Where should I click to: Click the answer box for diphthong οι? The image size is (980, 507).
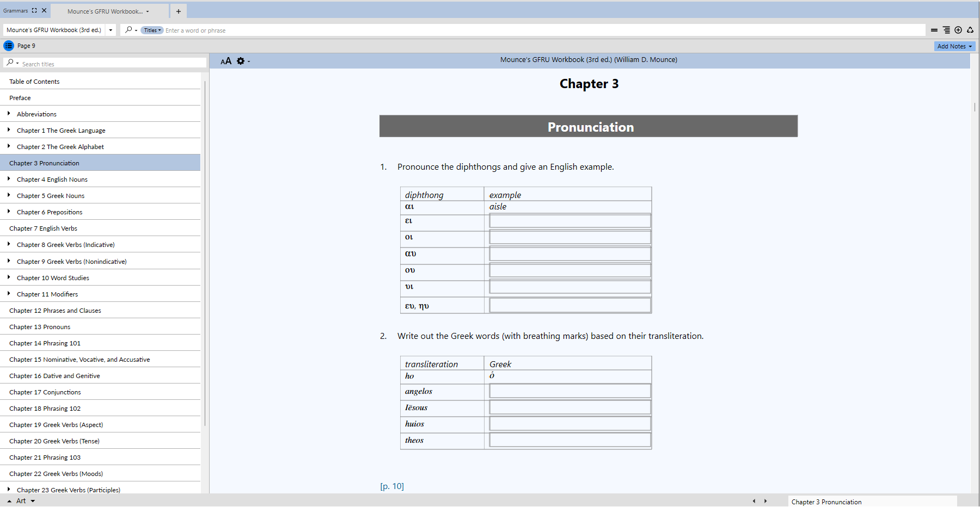pos(570,237)
